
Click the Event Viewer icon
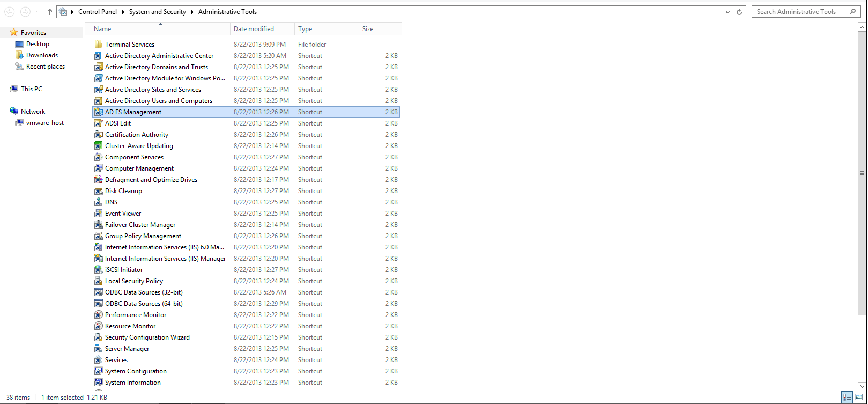point(99,214)
